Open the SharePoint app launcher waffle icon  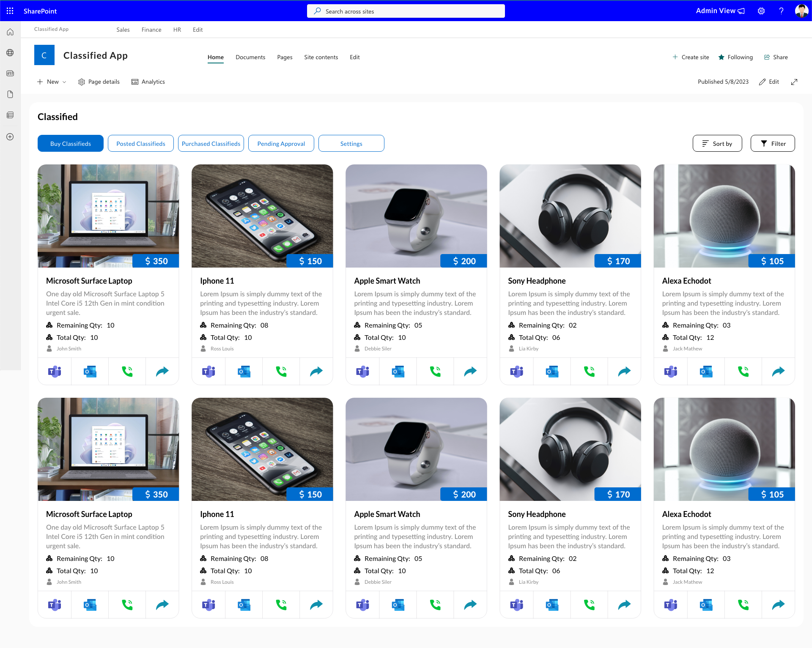coord(10,11)
